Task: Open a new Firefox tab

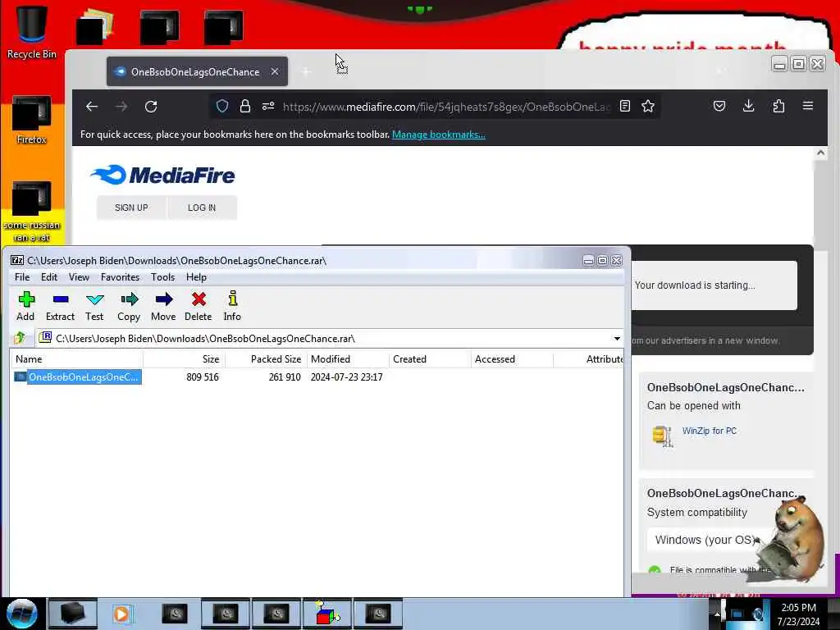Action: point(306,71)
